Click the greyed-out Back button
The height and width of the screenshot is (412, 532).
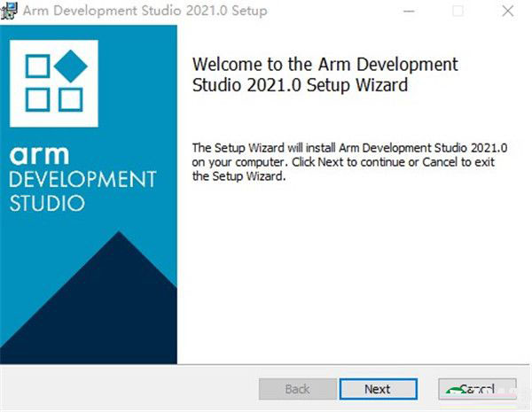click(x=298, y=389)
